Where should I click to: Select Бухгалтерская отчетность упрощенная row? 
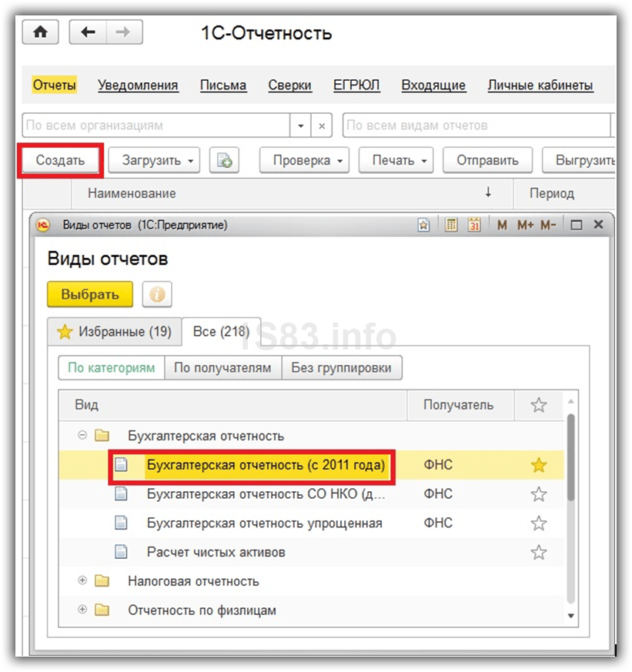pyautogui.click(x=312, y=523)
